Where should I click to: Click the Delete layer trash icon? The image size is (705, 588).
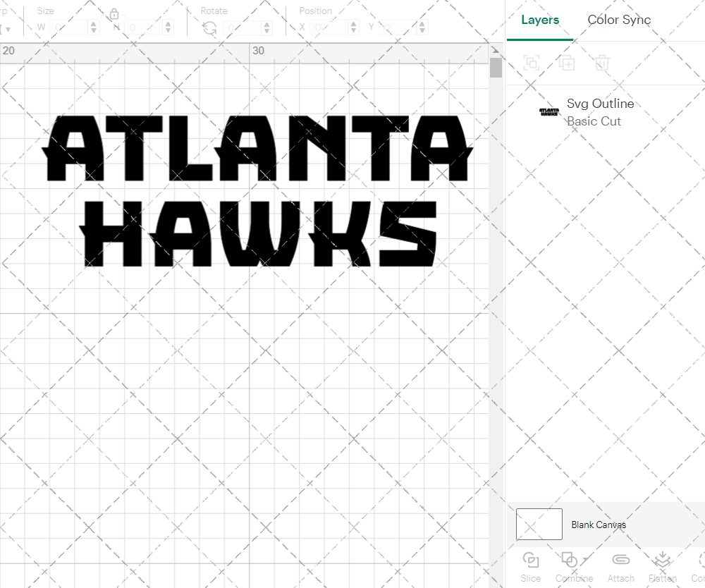point(602,63)
